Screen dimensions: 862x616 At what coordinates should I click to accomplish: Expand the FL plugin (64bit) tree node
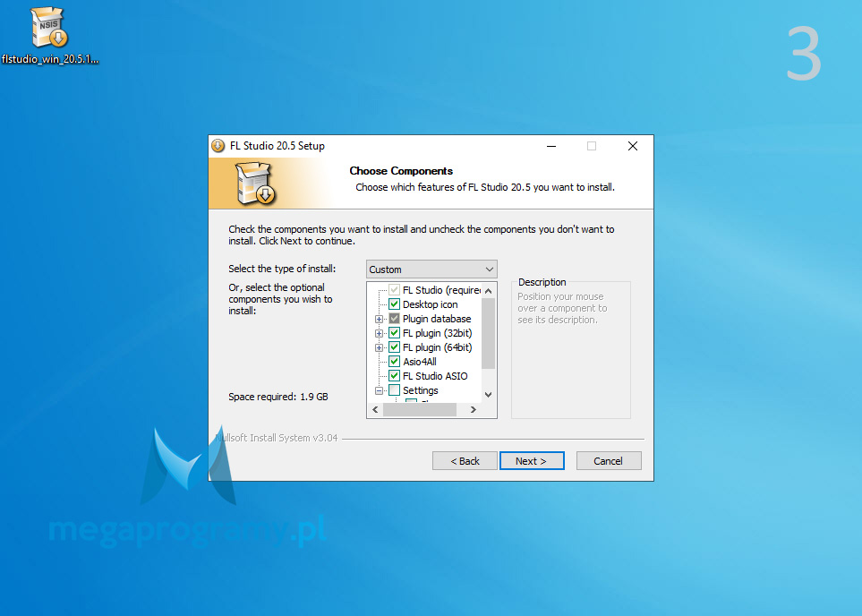379,347
